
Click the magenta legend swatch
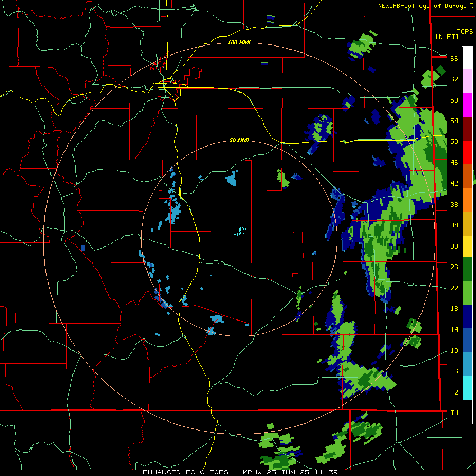point(467,105)
